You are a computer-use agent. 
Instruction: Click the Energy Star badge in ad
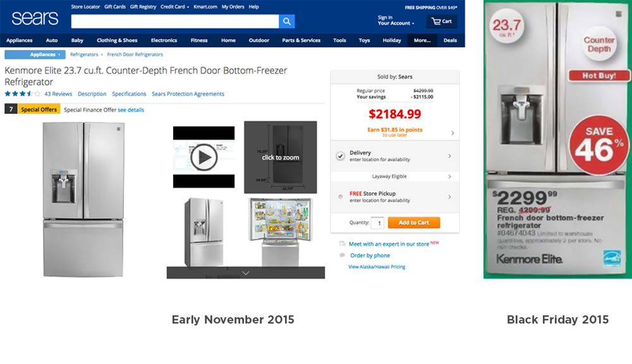pyautogui.click(x=611, y=258)
